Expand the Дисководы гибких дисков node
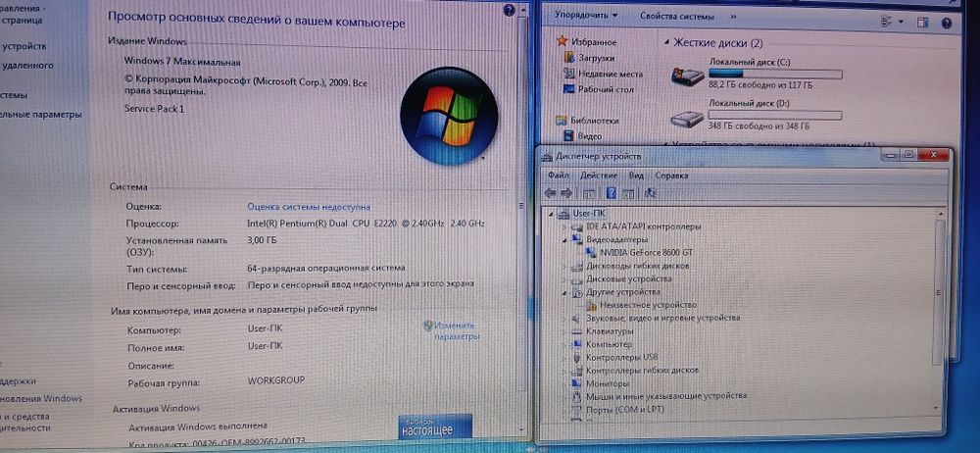This screenshot has height=453, width=980. pyautogui.click(x=565, y=266)
